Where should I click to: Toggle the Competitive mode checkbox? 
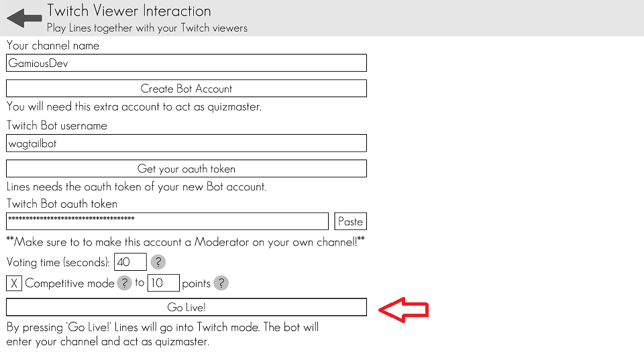point(14,283)
